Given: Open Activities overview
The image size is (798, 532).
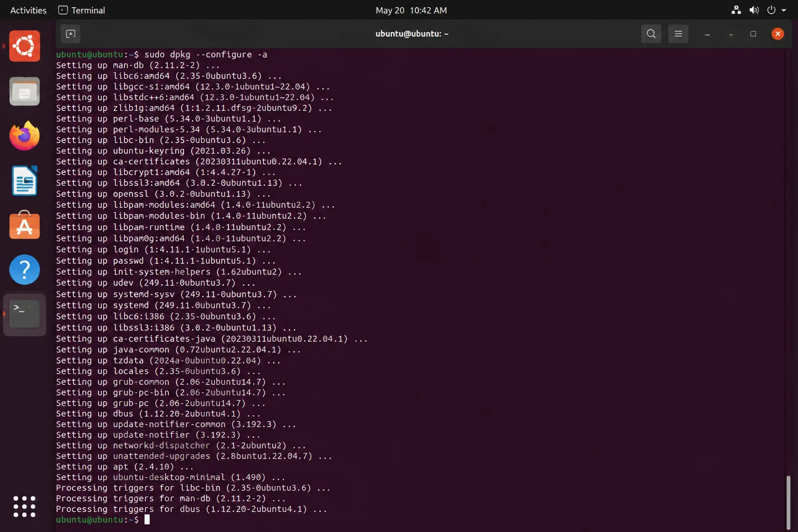Looking at the screenshot, I should [x=28, y=10].
